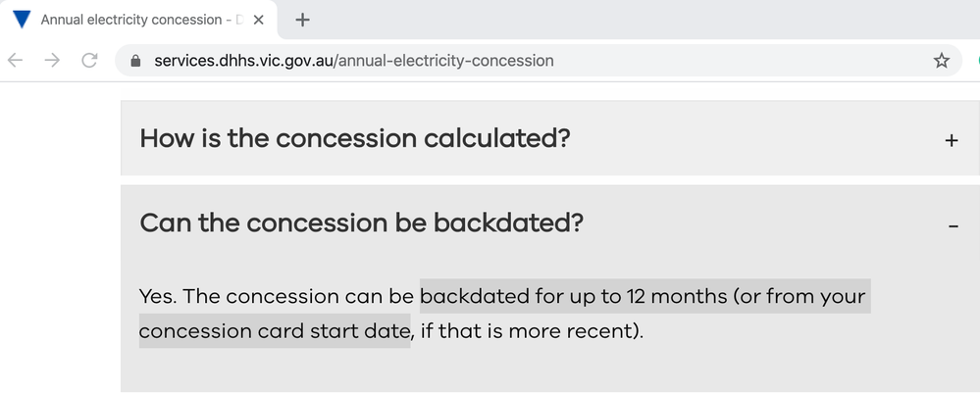The image size is (980, 394).
Task: Select the Annual electricity concession tab
Action: pos(137,20)
